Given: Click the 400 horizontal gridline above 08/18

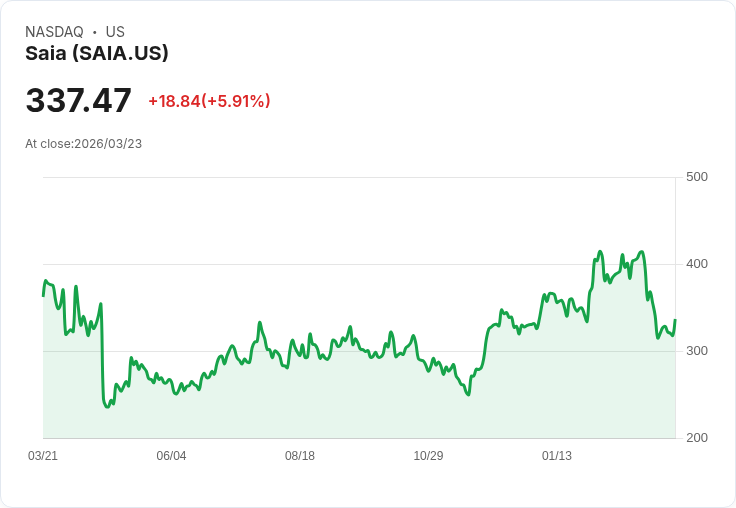Looking at the screenshot, I should point(300,264).
